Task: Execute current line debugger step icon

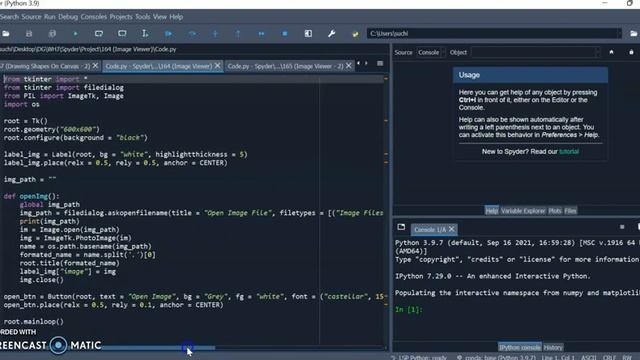Action: pyautogui.click(x=192, y=33)
